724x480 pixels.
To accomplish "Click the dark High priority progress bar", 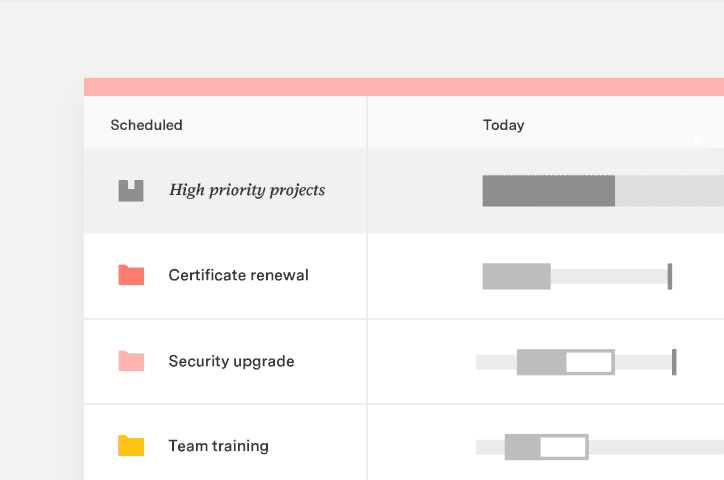I will 548,190.
